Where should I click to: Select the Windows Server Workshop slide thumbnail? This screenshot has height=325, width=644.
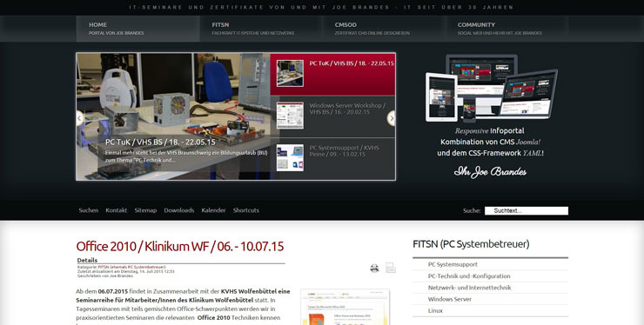pyautogui.click(x=290, y=116)
